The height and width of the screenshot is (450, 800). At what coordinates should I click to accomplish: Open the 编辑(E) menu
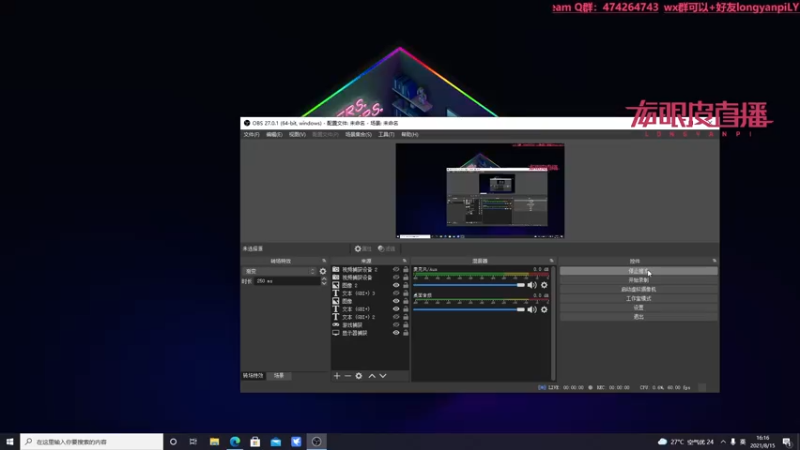[x=274, y=135]
